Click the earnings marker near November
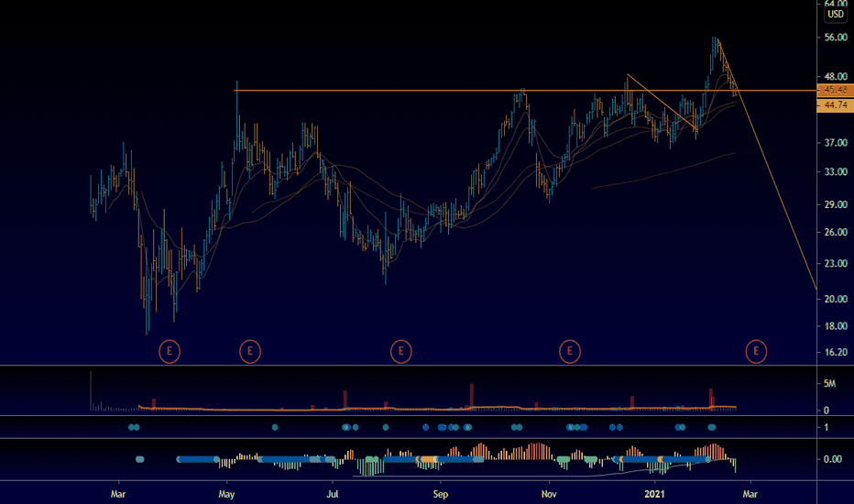Image resolution: width=854 pixels, height=504 pixels. (570, 352)
